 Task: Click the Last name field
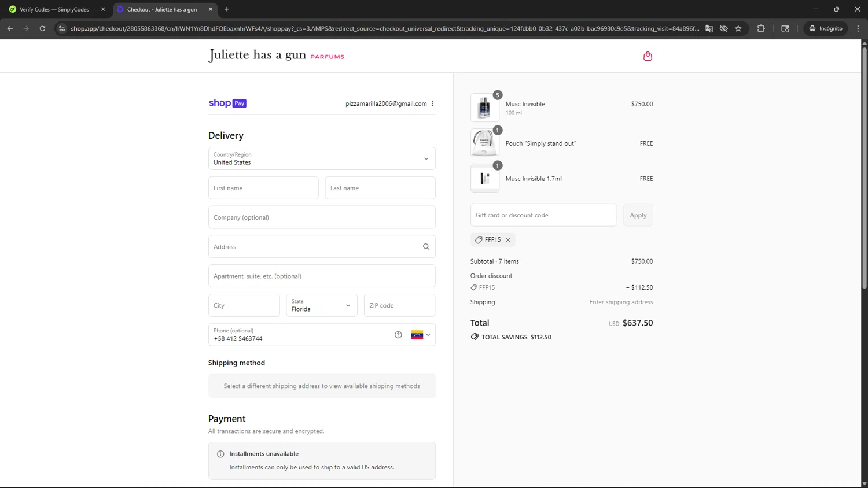point(380,188)
